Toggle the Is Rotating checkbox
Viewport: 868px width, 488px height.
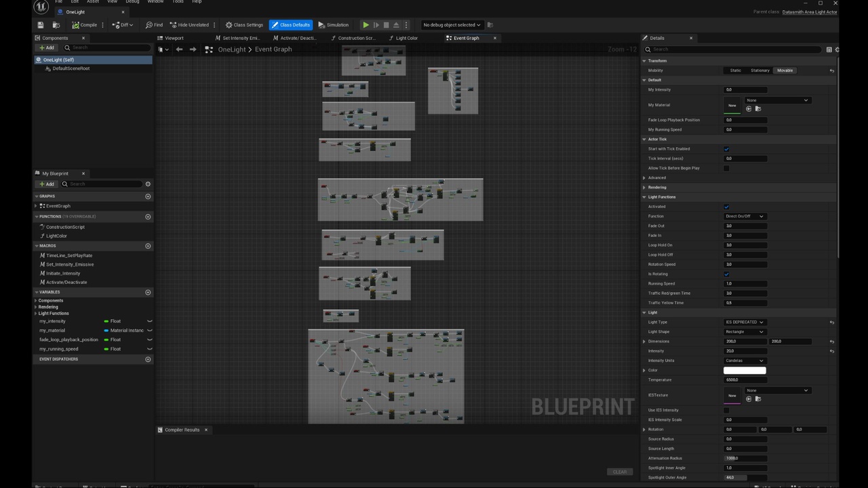726,274
